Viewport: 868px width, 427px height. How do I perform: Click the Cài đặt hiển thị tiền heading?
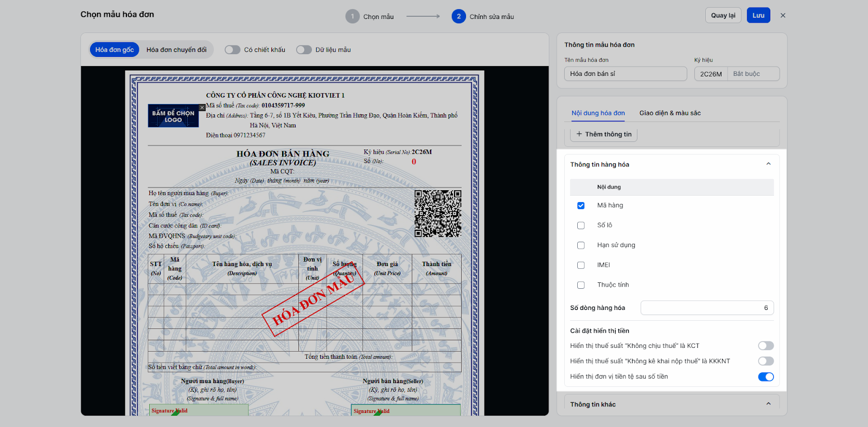pos(599,331)
